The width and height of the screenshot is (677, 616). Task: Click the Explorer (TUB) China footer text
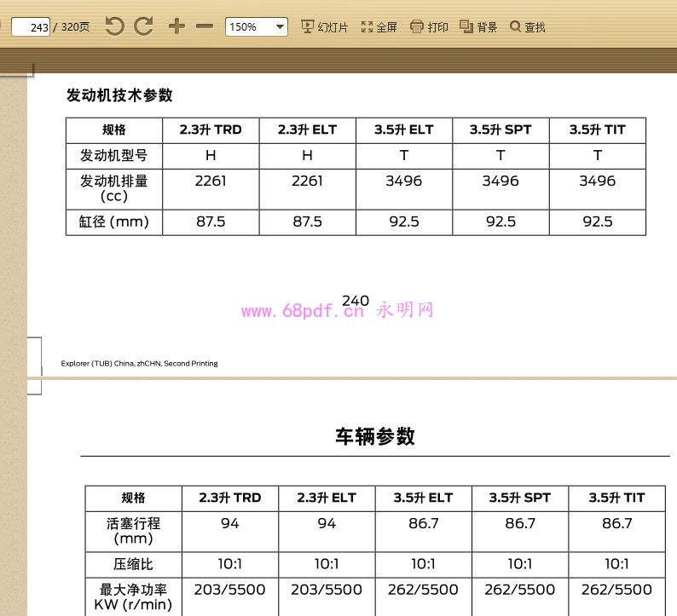pos(140,364)
